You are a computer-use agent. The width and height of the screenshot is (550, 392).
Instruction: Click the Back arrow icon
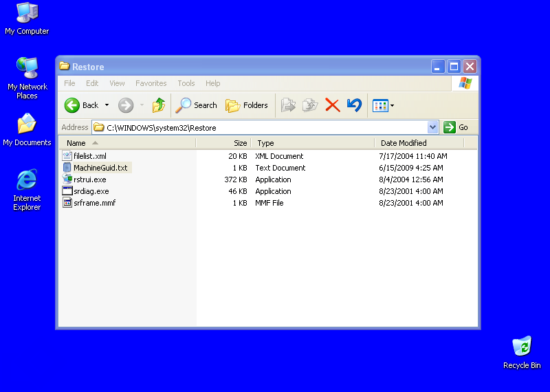(x=72, y=105)
